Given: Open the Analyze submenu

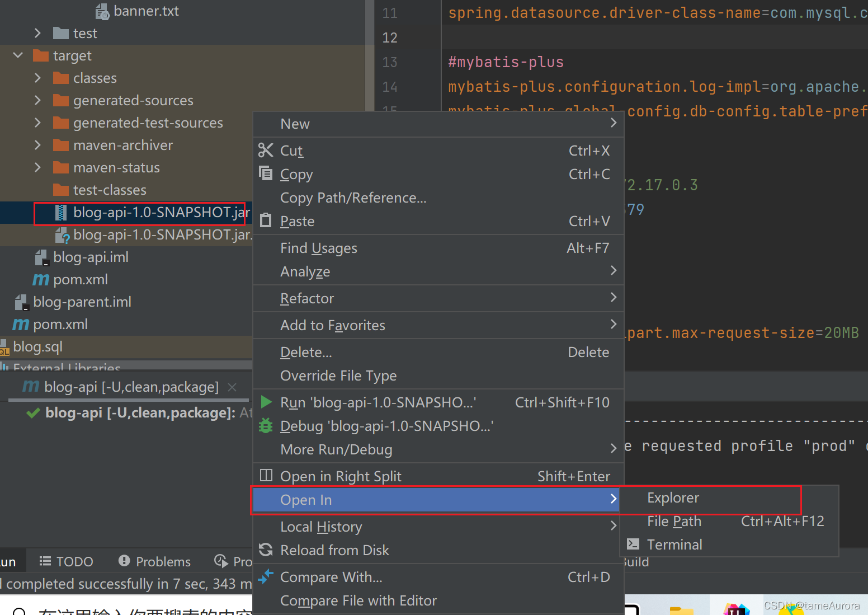Looking at the screenshot, I should pos(438,271).
